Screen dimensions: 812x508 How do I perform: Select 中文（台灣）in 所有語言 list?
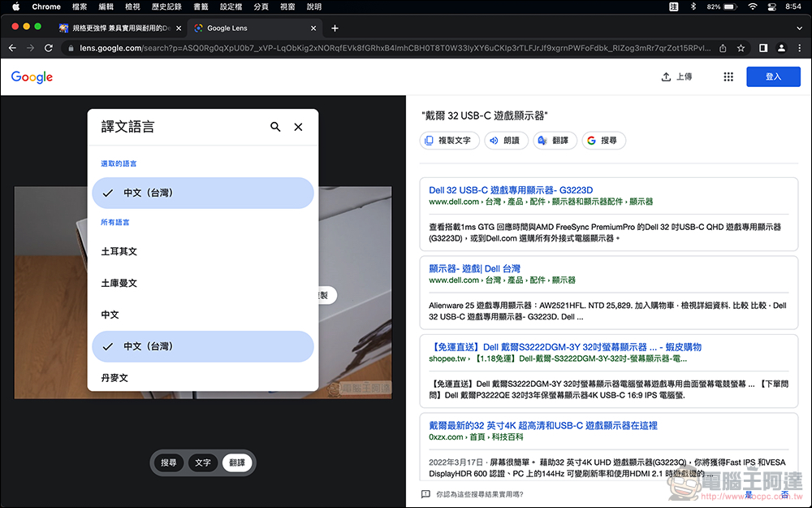[x=203, y=346]
